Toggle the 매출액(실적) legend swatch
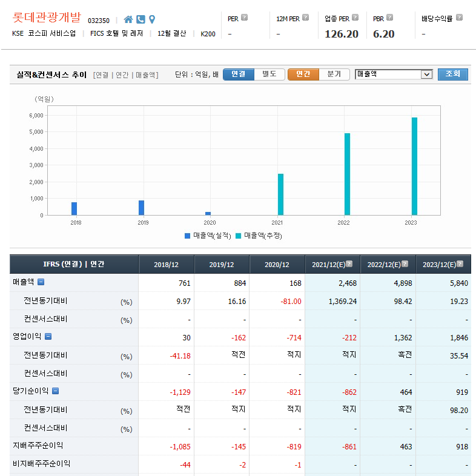The width and height of the screenshot is (476, 476). point(187,236)
